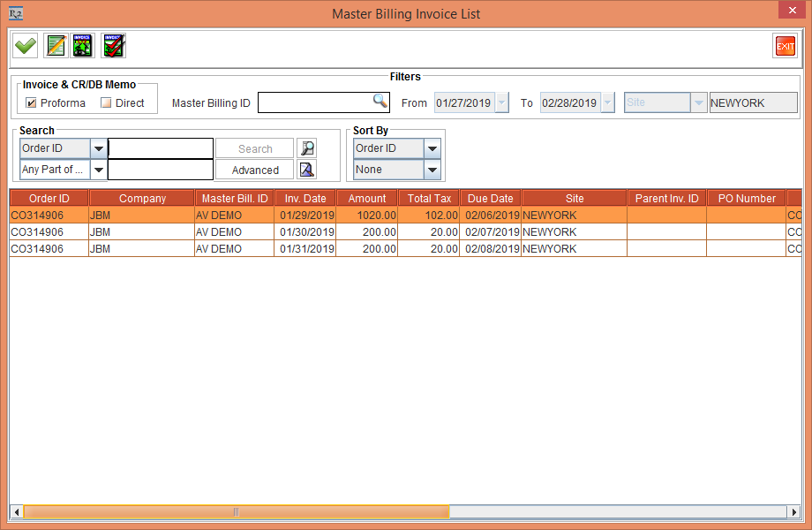
Task: Click the Advanced search button
Action: pyautogui.click(x=254, y=169)
